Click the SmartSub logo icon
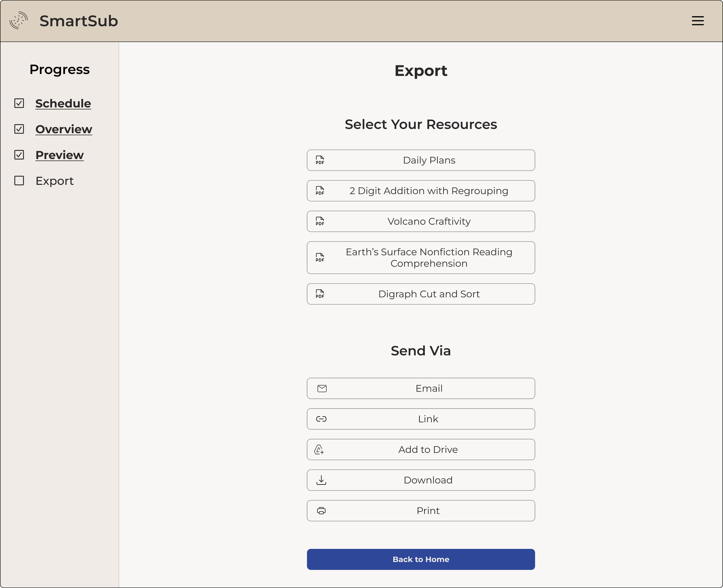This screenshot has width=723, height=588. (19, 21)
